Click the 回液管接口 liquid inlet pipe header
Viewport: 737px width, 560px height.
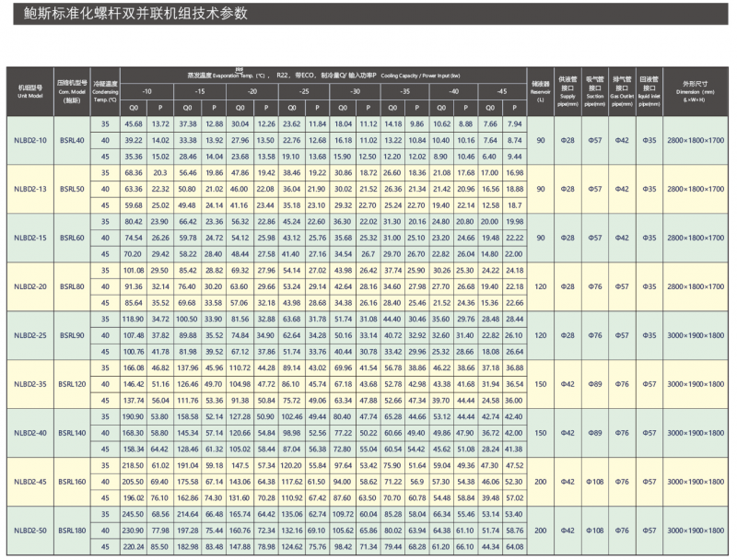point(649,91)
